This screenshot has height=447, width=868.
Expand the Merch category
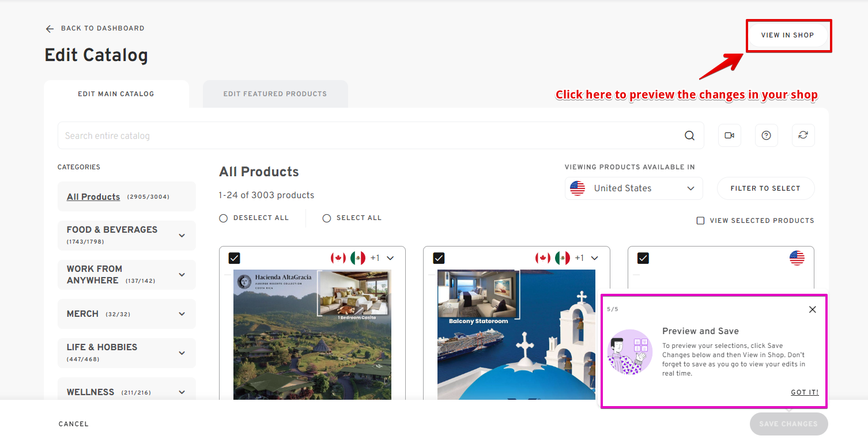[x=182, y=314]
